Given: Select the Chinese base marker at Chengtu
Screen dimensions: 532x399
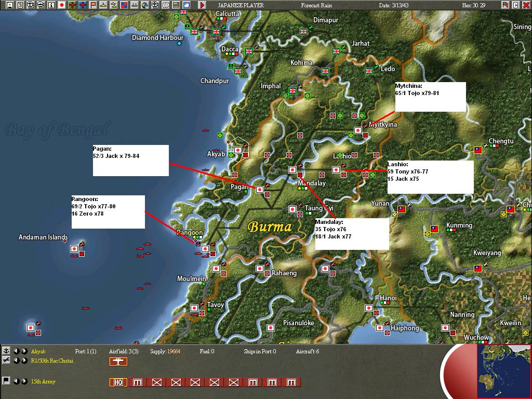Looking at the screenshot, I should click(x=478, y=150).
